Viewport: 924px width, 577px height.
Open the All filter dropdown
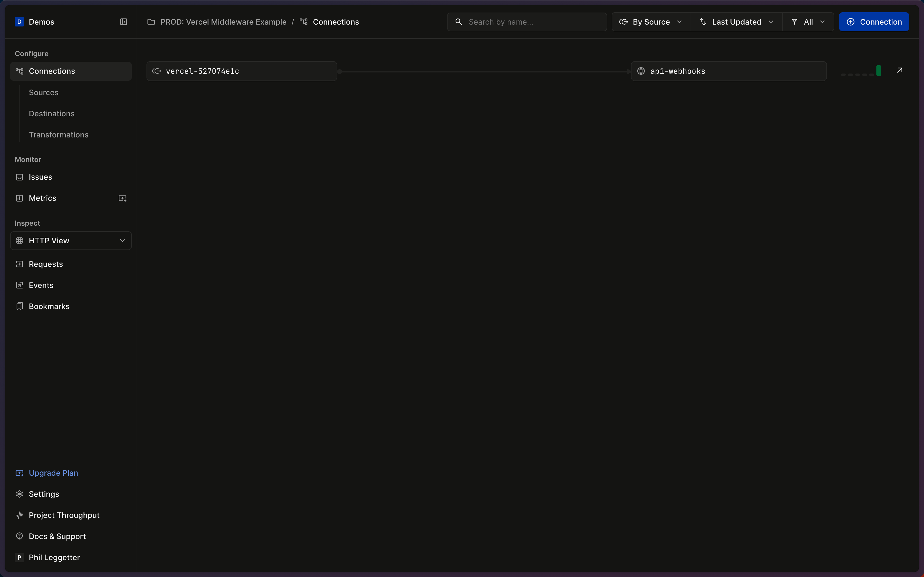pos(808,21)
